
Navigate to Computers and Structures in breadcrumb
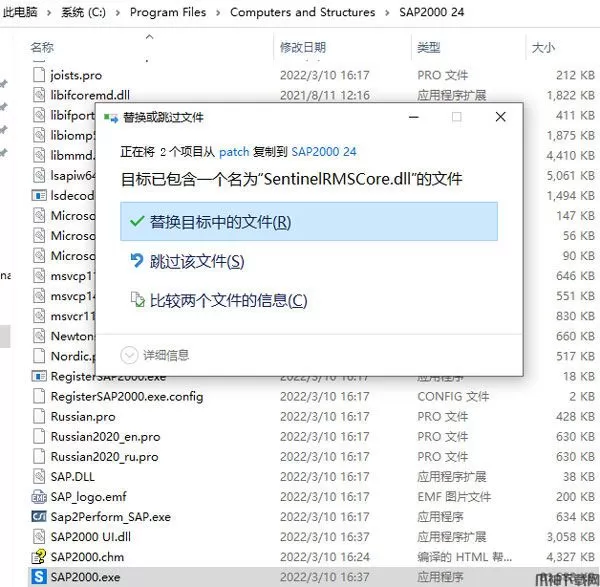303,12
